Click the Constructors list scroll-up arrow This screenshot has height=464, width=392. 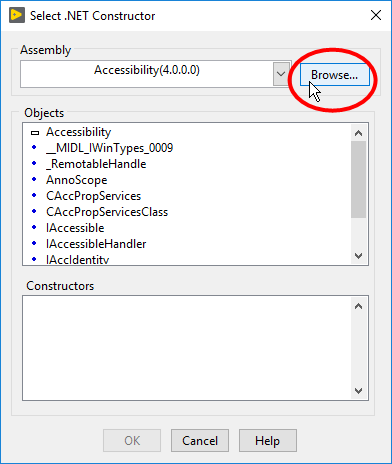click(359, 306)
